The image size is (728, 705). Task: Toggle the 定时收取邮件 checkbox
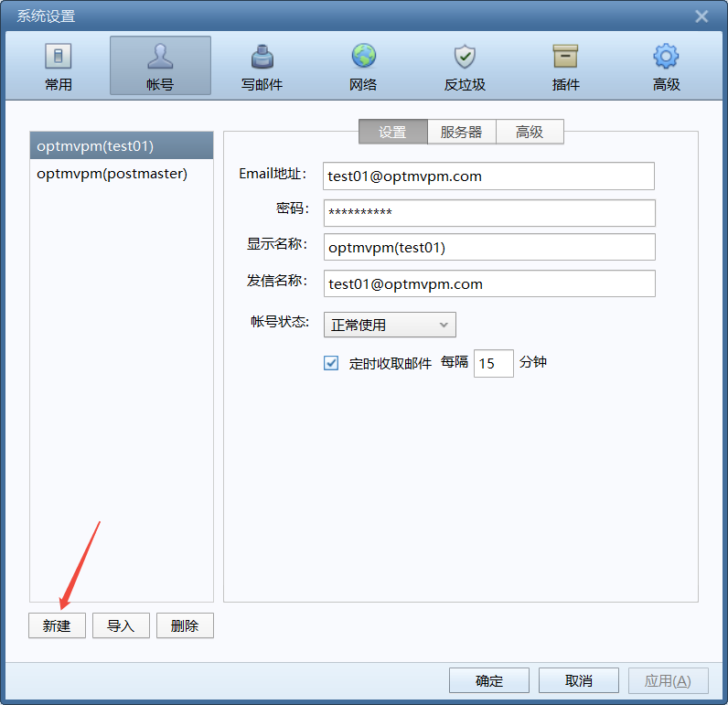point(331,363)
